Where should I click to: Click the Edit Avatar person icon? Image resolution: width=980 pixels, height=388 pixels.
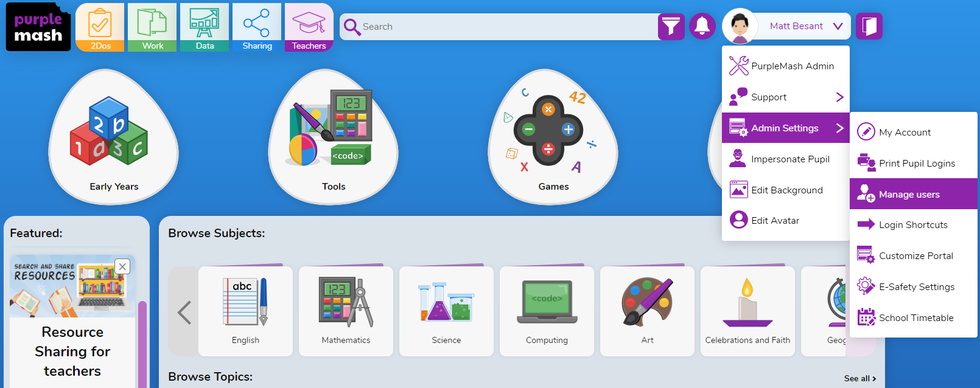(x=738, y=220)
